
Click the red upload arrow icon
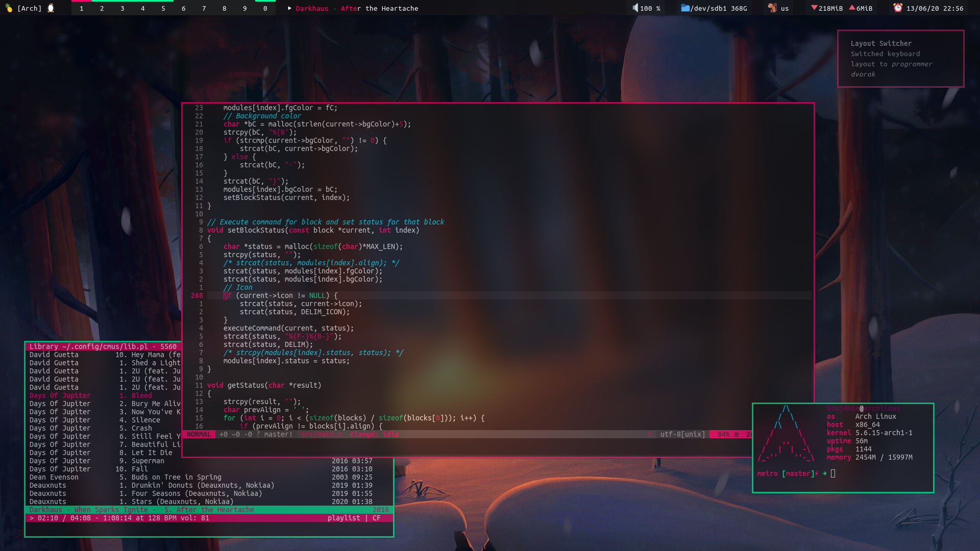(852, 8)
